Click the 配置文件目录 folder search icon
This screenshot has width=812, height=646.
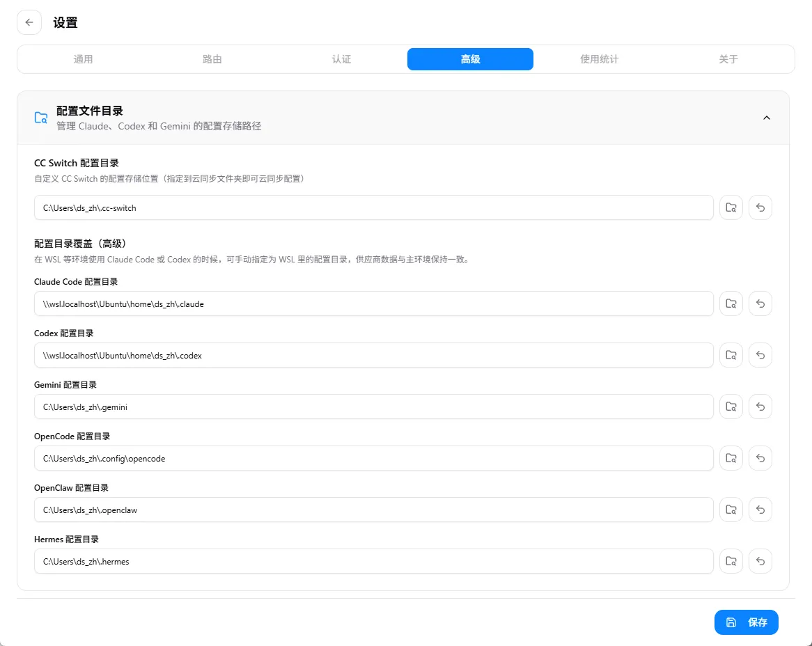[41, 118]
